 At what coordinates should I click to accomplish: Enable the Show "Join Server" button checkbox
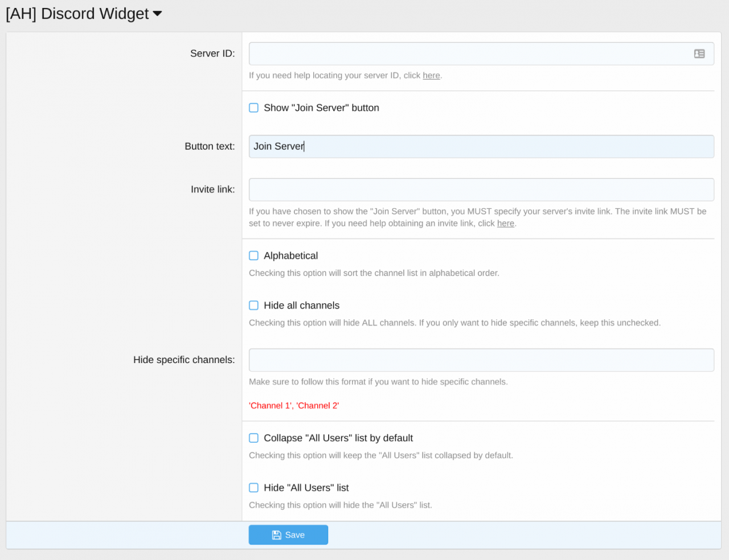click(x=254, y=108)
